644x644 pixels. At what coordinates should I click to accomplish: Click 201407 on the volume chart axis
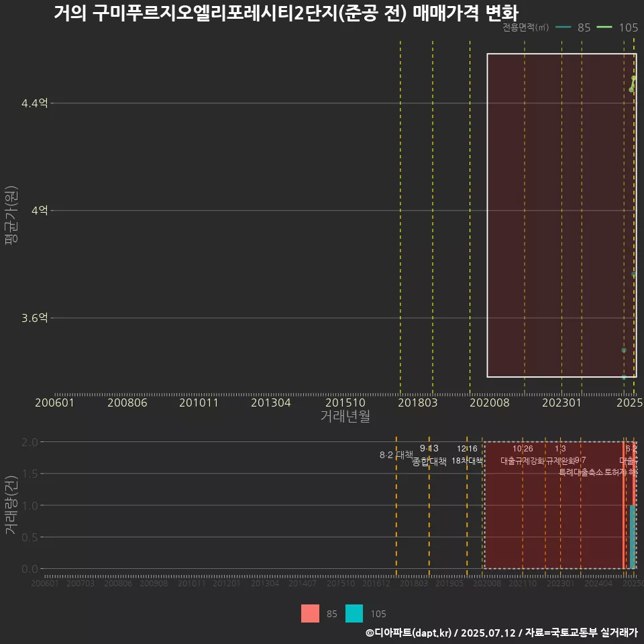pyautogui.click(x=303, y=583)
